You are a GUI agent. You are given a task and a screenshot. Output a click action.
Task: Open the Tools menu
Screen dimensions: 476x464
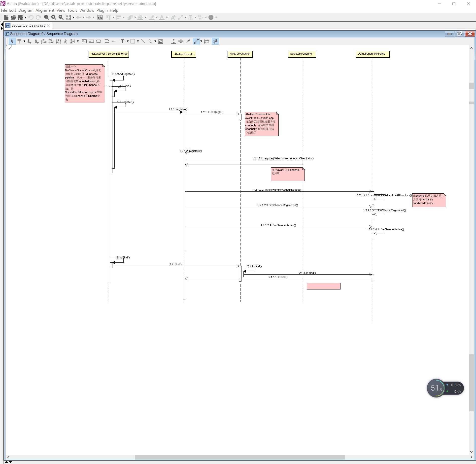[72, 10]
